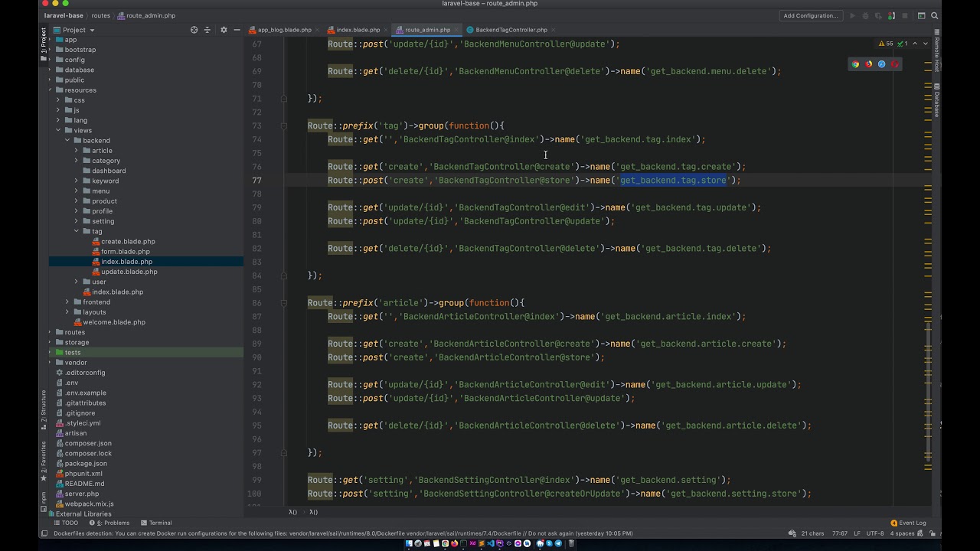
Task: Close the app_blog.blade.php tab
Action: [x=318, y=30]
